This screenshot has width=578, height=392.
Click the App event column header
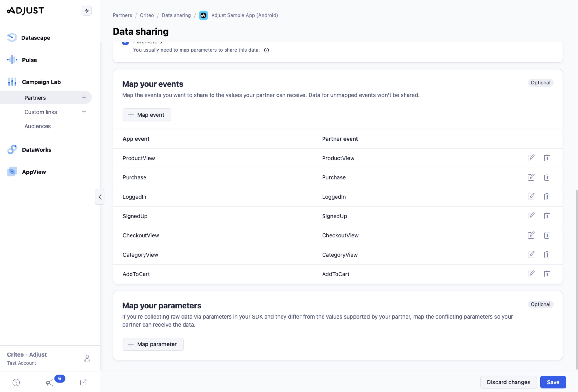tap(136, 139)
